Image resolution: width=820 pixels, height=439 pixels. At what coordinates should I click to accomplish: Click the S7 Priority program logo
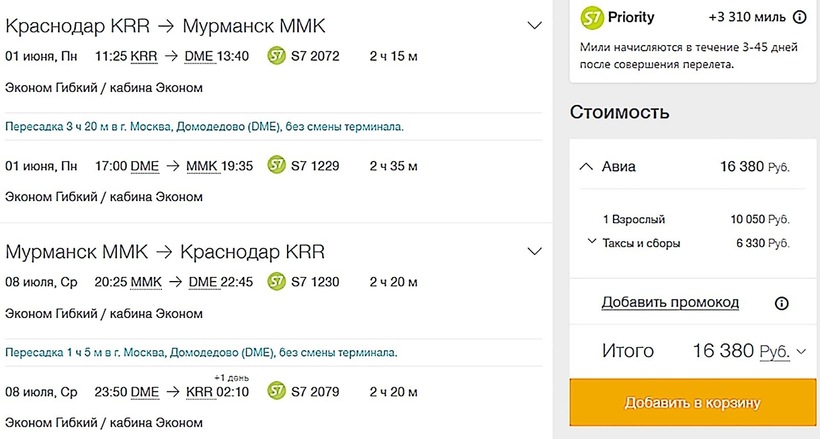593,17
